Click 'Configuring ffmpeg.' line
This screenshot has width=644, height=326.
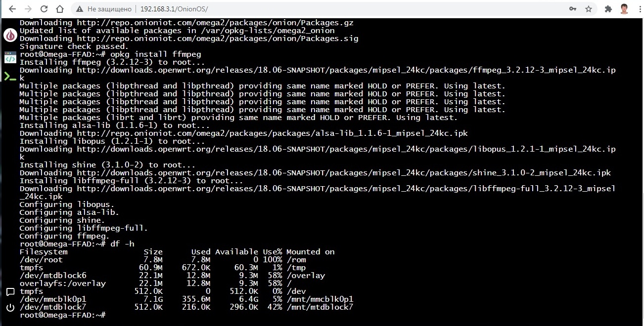[64, 236]
